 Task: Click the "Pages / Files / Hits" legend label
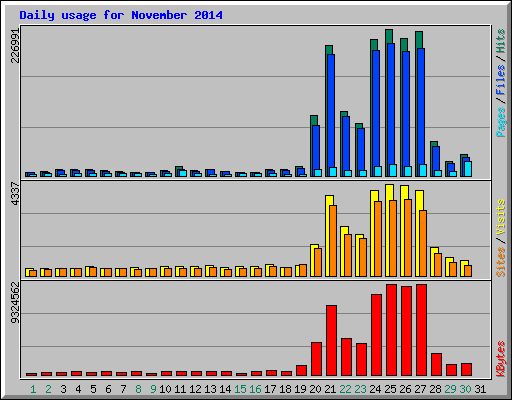pos(501,83)
